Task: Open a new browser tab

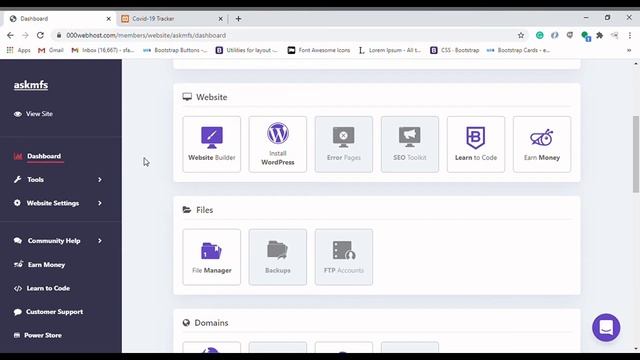Action: 238,19
